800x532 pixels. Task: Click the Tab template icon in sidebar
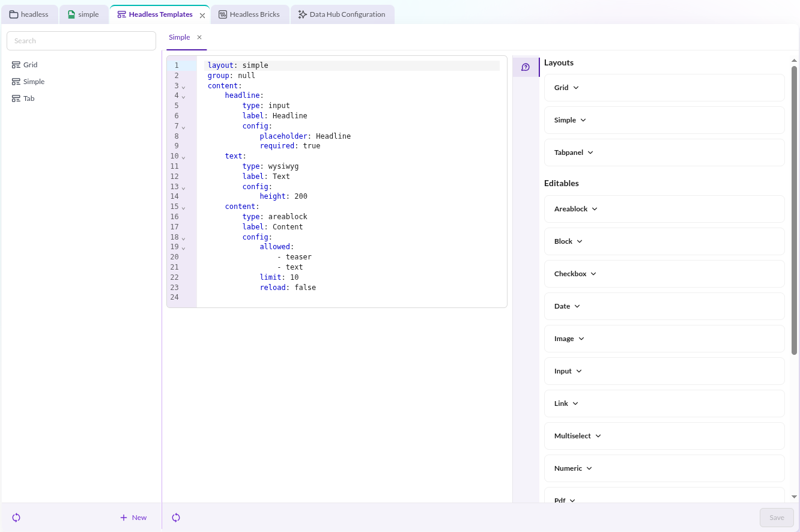[x=16, y=98]
